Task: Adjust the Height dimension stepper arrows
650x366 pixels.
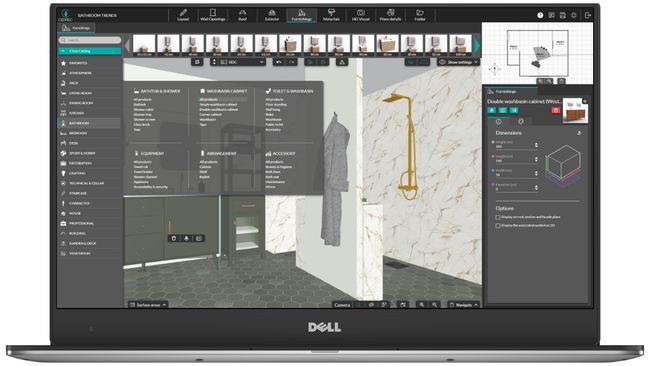Action: (x=536, y=145)
